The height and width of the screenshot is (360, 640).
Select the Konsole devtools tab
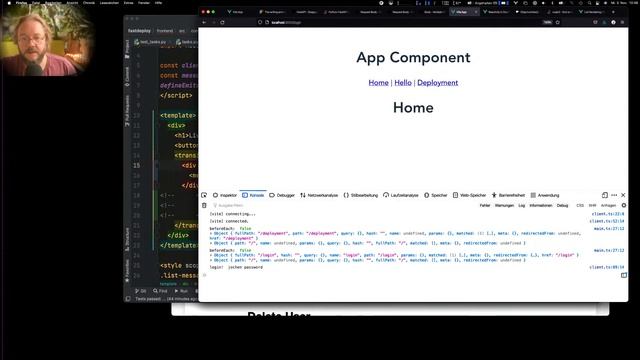tap(253, 195)
